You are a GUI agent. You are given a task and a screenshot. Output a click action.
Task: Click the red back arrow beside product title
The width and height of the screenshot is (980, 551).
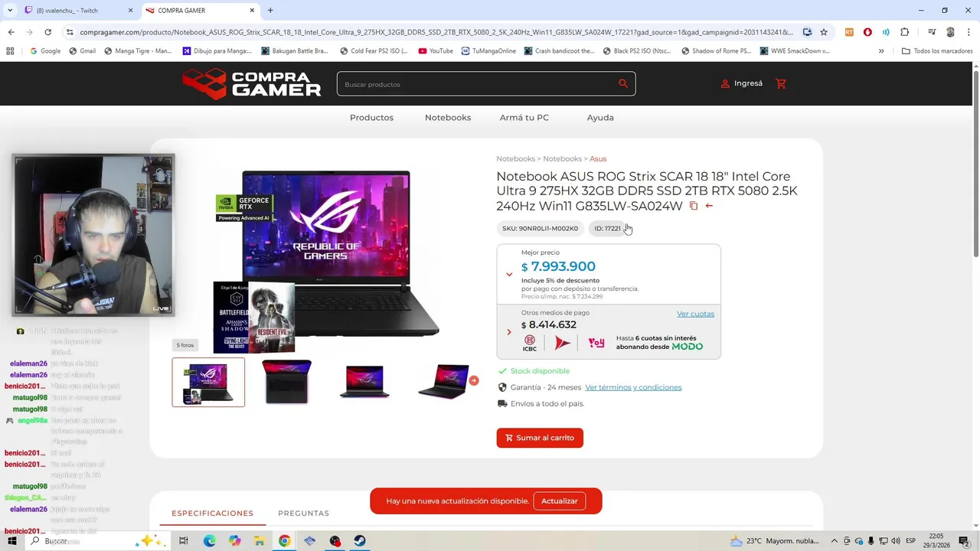coord(709,206)
